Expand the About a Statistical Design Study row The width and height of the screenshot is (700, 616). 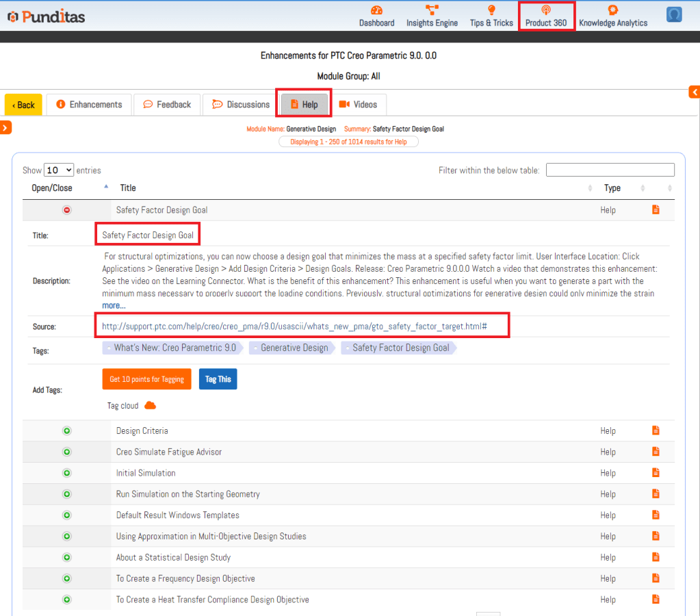pos(67,557)
